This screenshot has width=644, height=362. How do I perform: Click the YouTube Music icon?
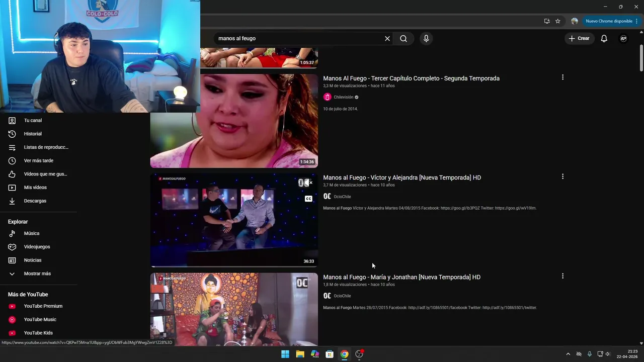click(x=12, y=320)
